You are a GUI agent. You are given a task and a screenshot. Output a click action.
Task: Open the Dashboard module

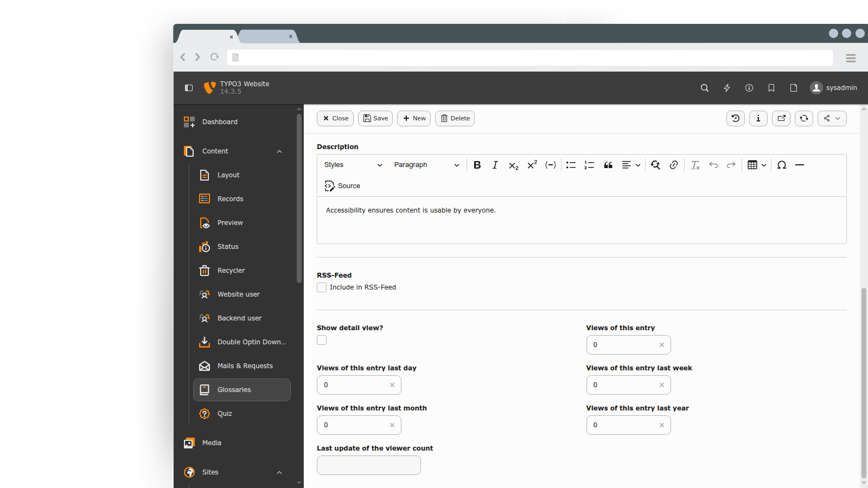pyautogui.click(x=234, y=122)
